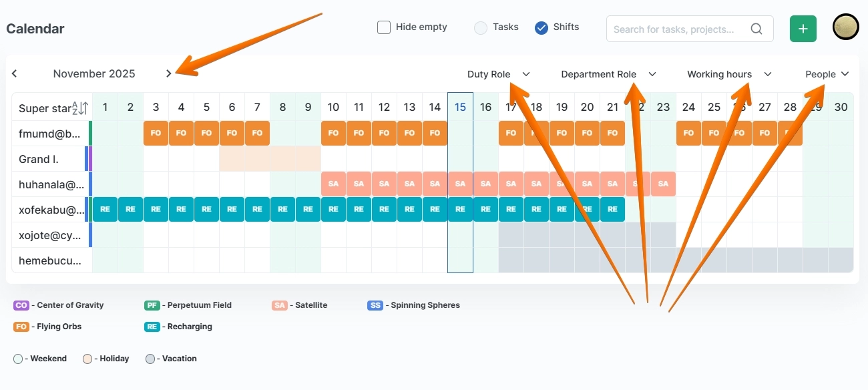Screen dimensions: 868x390
Task: Click the SA Satellite legend badge
Action: click(280, 305)
